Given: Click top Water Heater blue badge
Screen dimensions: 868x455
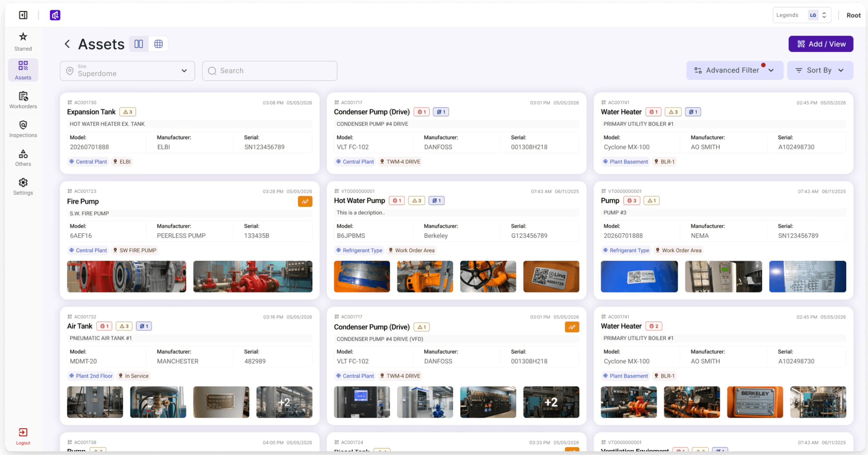Looking at the screenshot, I should (x=693, y=112).
